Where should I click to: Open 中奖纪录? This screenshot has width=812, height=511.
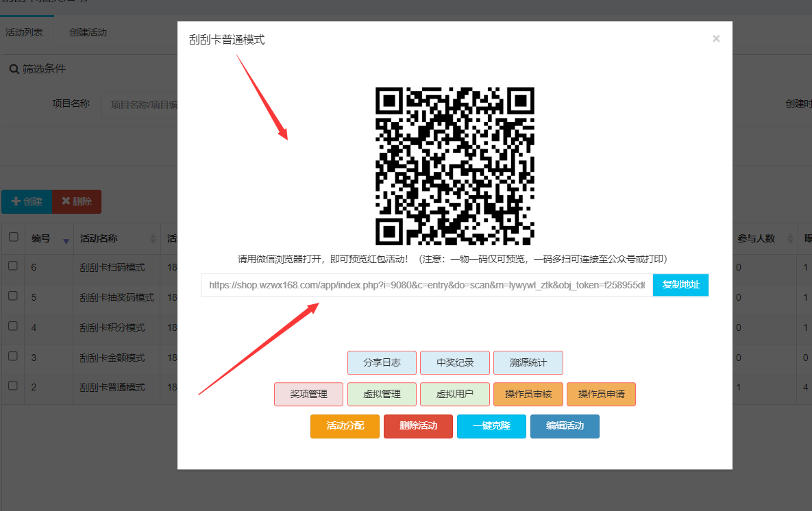[455, 363]
